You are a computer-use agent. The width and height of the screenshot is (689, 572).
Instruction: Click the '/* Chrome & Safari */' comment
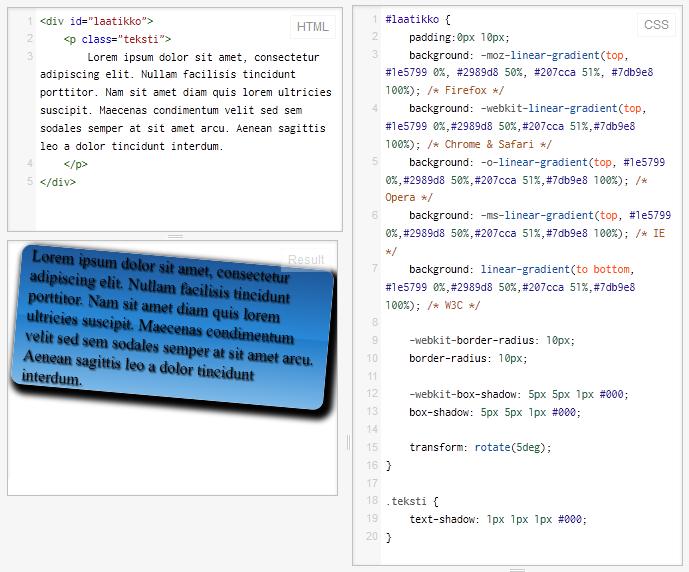point(489,145)
